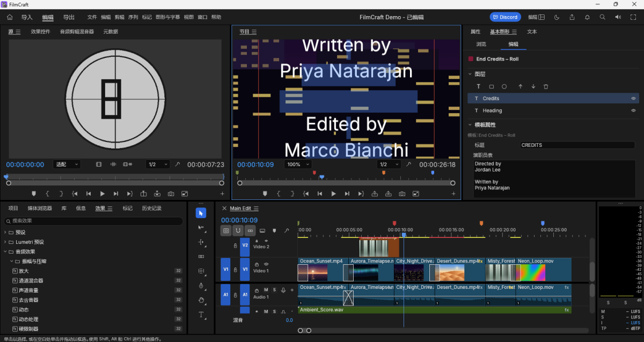The height and width of the screenshot is (342, 644).
Task: Switch to the 浏览 tab
Action: tap(481, 44)
